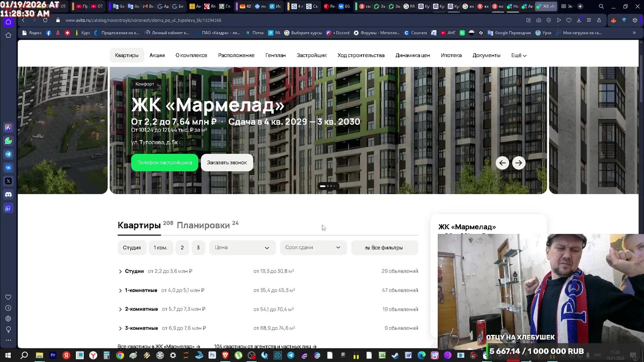
Task: Show previous complex photo with left arrow
Action: (x=502, y=163)
